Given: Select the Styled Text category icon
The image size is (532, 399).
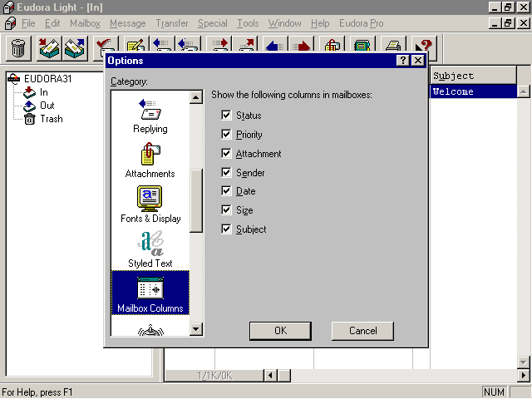Looking at the screenshot, I should click(150, 249).
